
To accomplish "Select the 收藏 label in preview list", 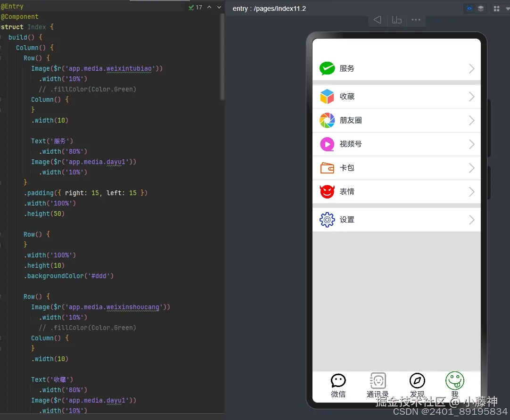I will (347, 96).
